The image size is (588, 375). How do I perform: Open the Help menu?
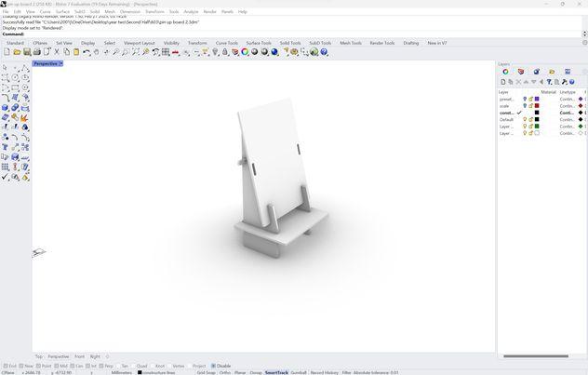[243, 11]
